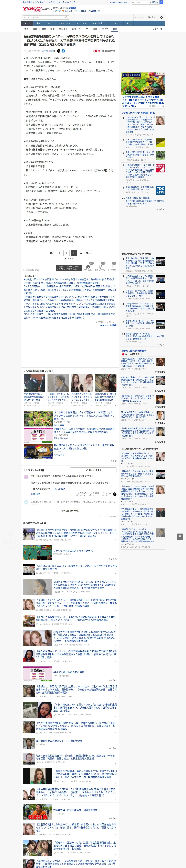The height and width of the screenshot is (868, 186).
Task: Open the エキスパート navigation tab
Action: point(64,24)
